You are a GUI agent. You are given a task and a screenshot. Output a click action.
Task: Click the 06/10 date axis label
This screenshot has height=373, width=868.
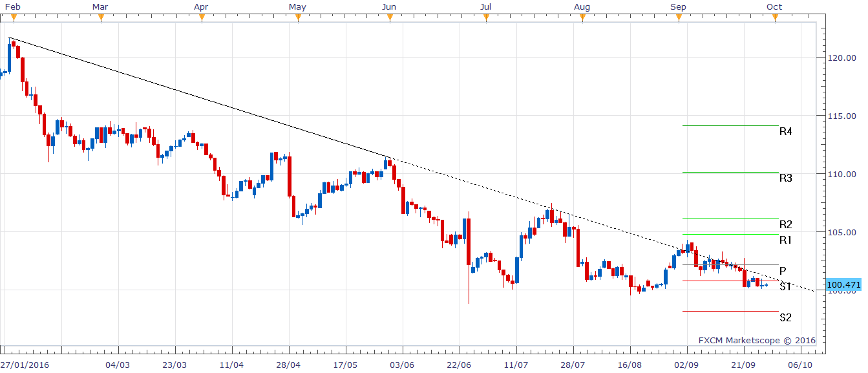pos(800,365)
